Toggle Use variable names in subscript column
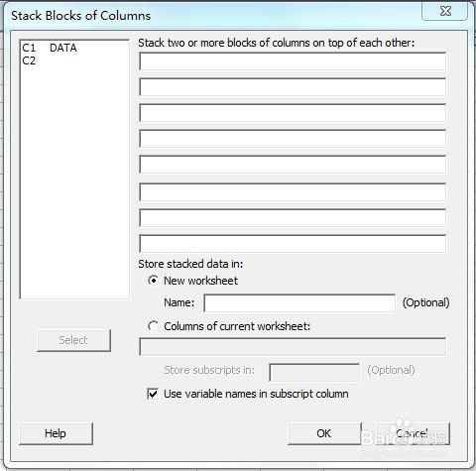The image size is (476, 471). click(153, 394)
